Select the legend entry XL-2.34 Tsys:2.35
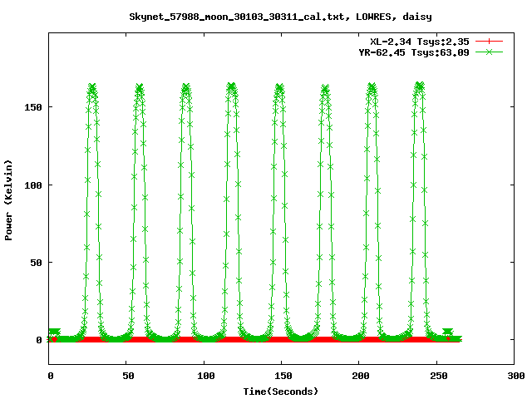 419,42
